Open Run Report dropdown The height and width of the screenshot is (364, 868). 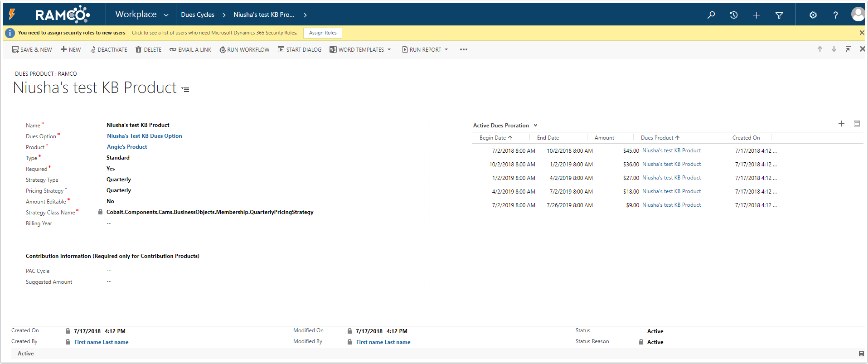[425, 49]
